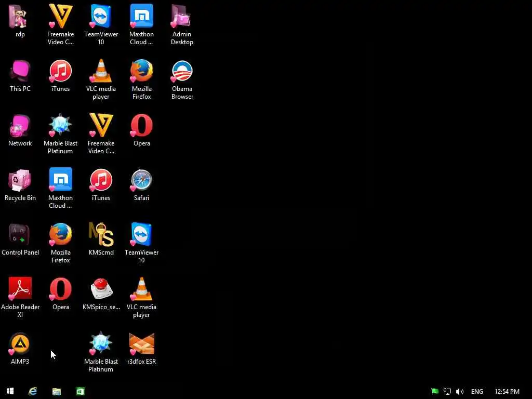
Task: Open the green Store icon on taskbar
Action: (80, 391)
